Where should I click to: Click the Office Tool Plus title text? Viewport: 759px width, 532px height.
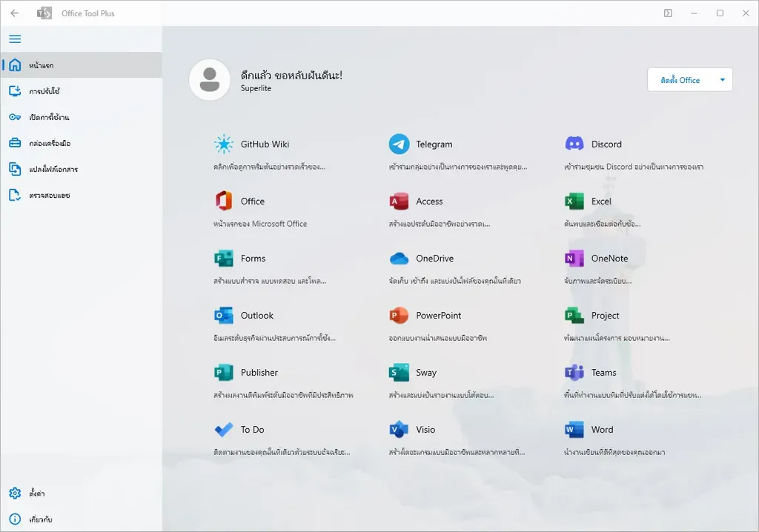click(88, 13)
